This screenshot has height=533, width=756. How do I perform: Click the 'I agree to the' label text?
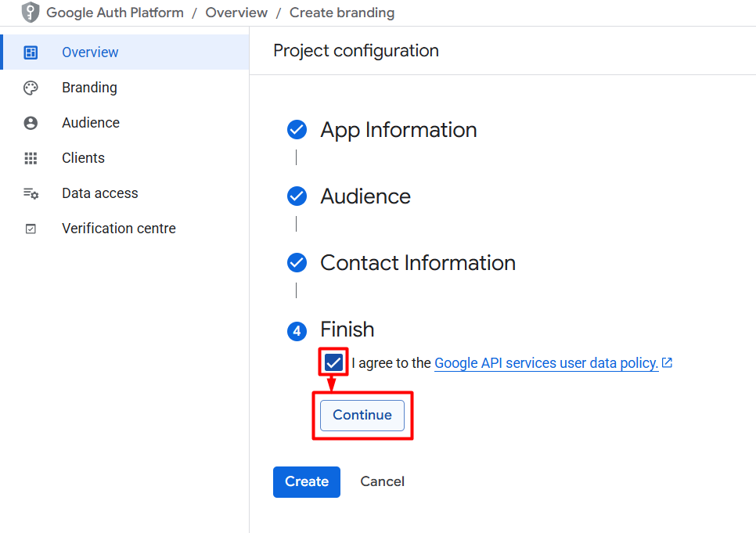tap(391, 362)
